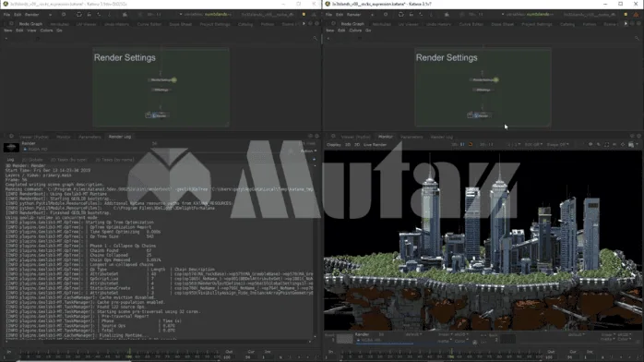Switch to Render Log tab in right window
This screenshot has height=362, width=644.
click(442, 137)
